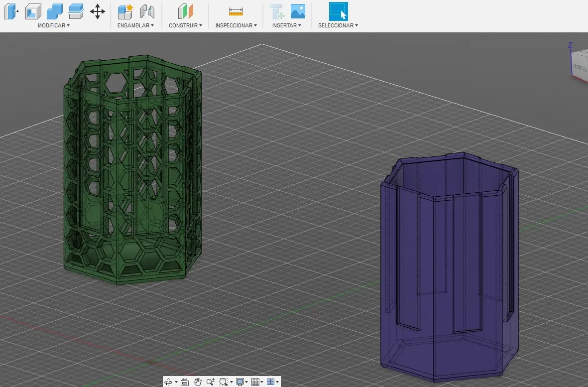Activate the Pan hand tool
The image size is (588, 387).
pyautogui.click(x=198, y=382)
